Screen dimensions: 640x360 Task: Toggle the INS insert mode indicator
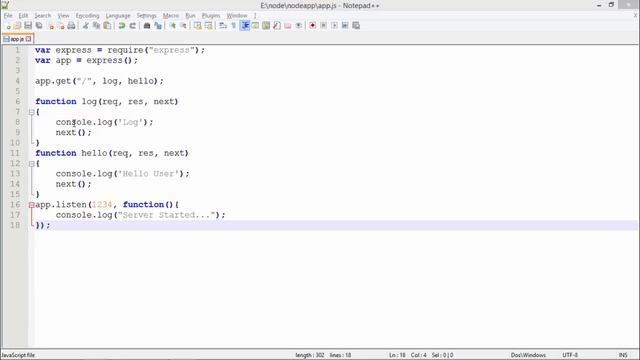[623, 355]
